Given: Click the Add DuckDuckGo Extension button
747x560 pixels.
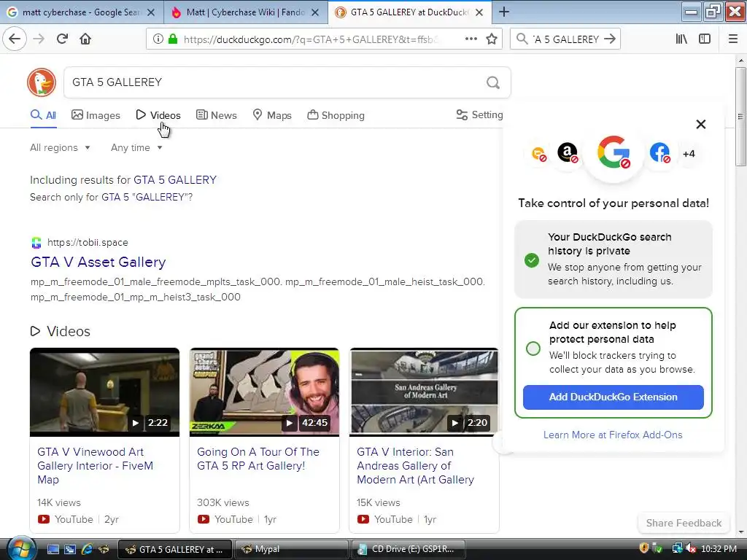Looking at the screenshot, I should point(613,397).
